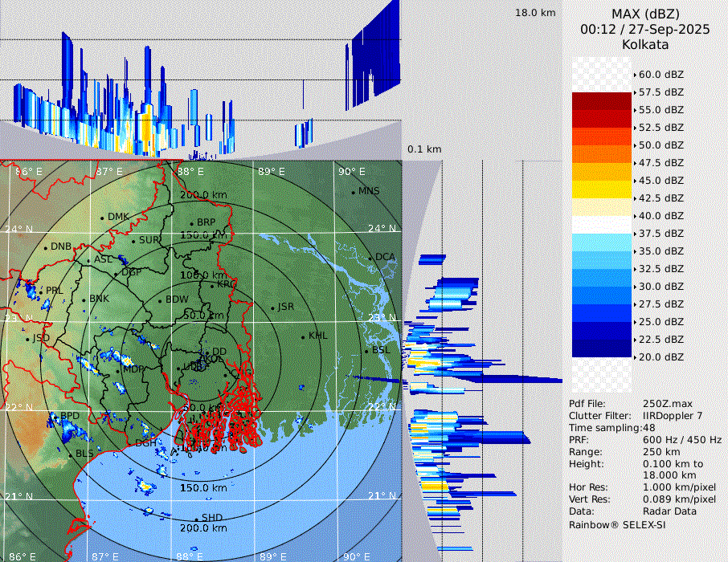728x562 pixels.
Task: Click the JSR station dot
Action: 273,307
